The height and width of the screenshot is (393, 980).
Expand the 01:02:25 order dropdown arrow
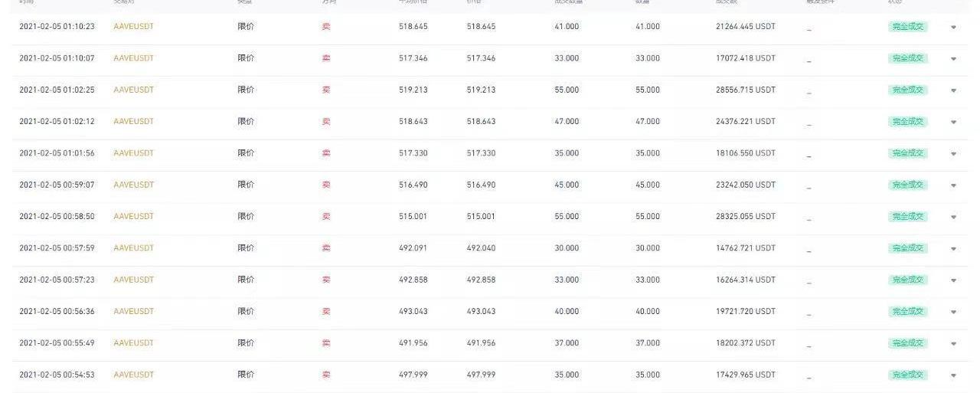click(953, 90)
